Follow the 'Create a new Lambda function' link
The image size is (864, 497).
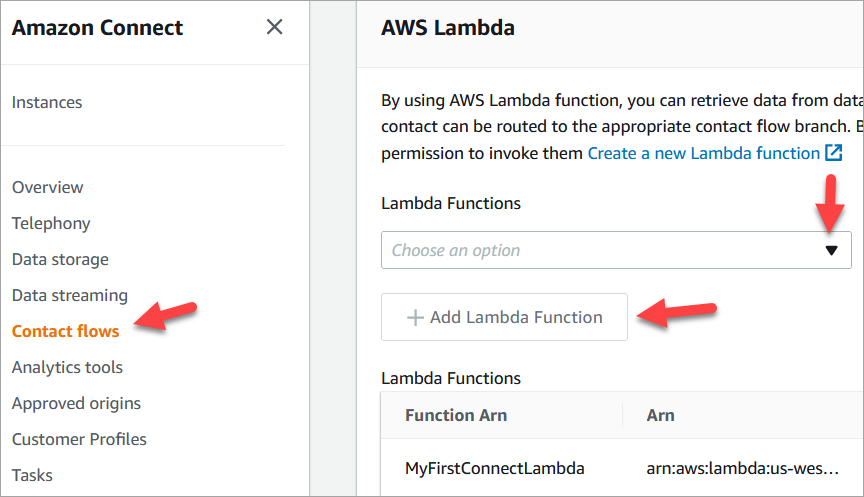[x=703, y=153]
